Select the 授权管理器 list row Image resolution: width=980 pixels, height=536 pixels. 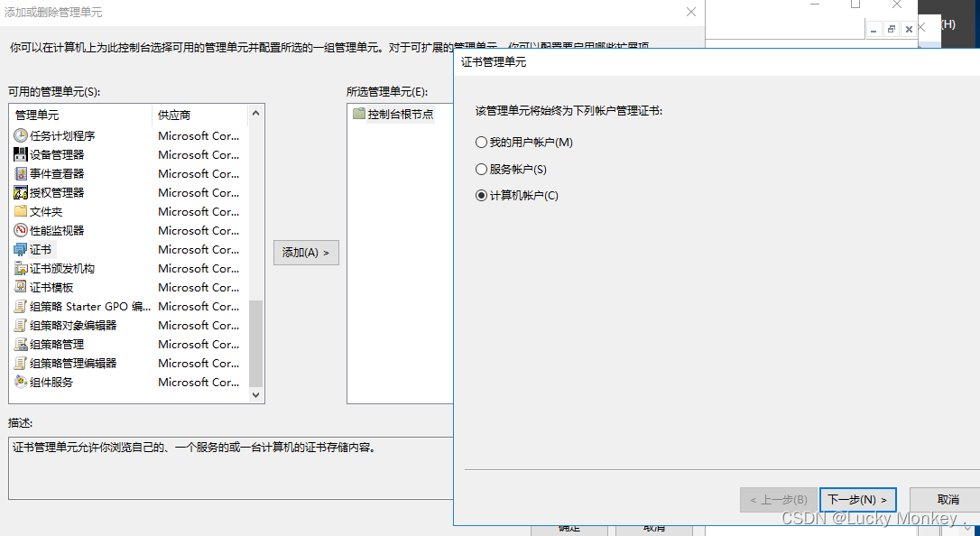(129, 192)
